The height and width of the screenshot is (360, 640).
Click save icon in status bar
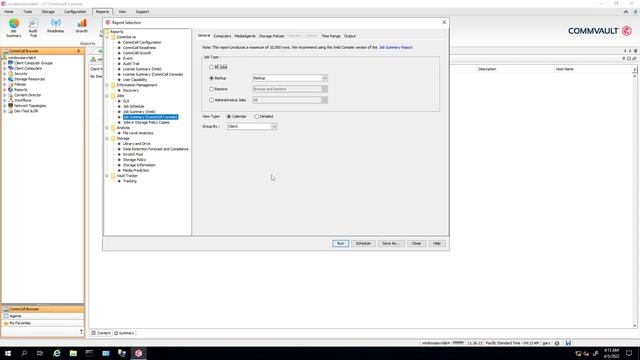point(568,343)
